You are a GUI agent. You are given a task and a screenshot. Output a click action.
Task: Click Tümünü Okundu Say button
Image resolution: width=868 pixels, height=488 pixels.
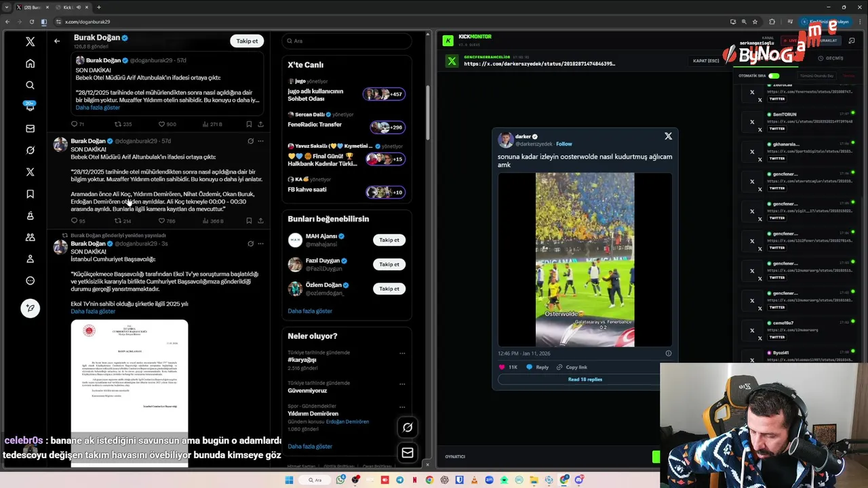click(x=817, y=76)
